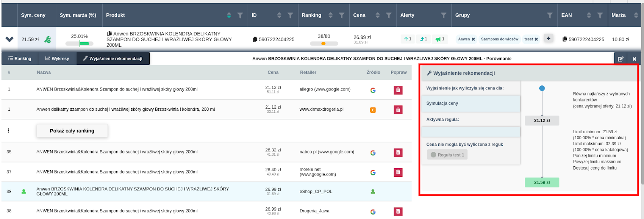The height and width of the screenshot is (219, 644).
Task: Open filter for the Grupy column
Action: coord(550,15)
